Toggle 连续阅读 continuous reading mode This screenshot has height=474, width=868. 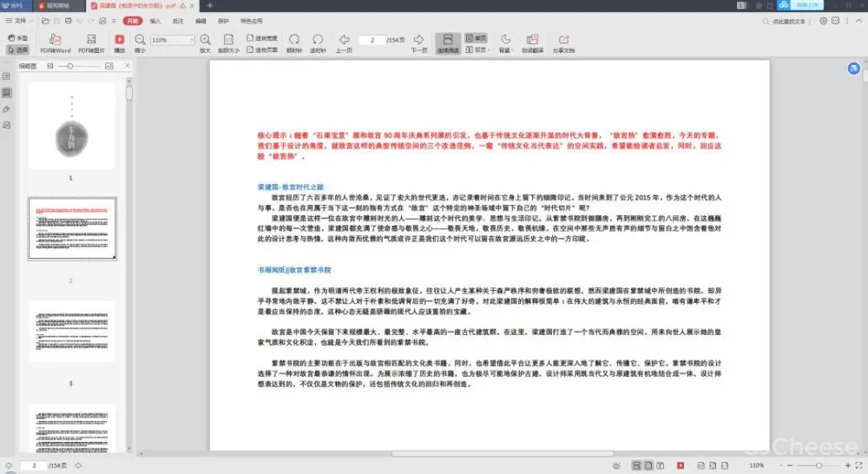tap(447, 43)
